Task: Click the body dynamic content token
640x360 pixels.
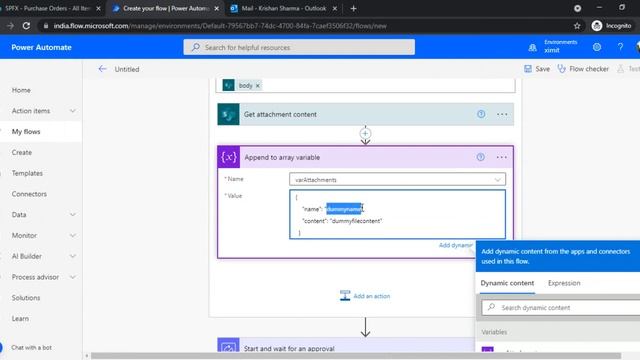Action: click(242, 85)
